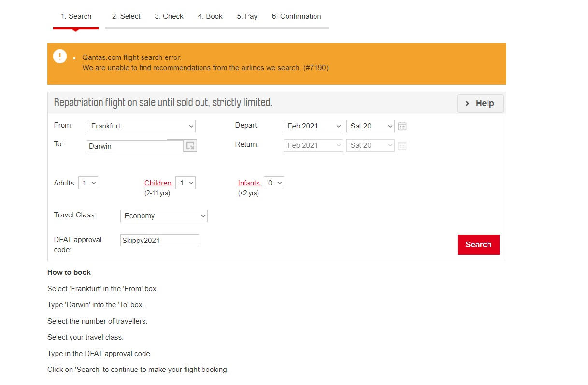
Task: Expand the Travel Class dropdown showing Economy
Action: 164,216
